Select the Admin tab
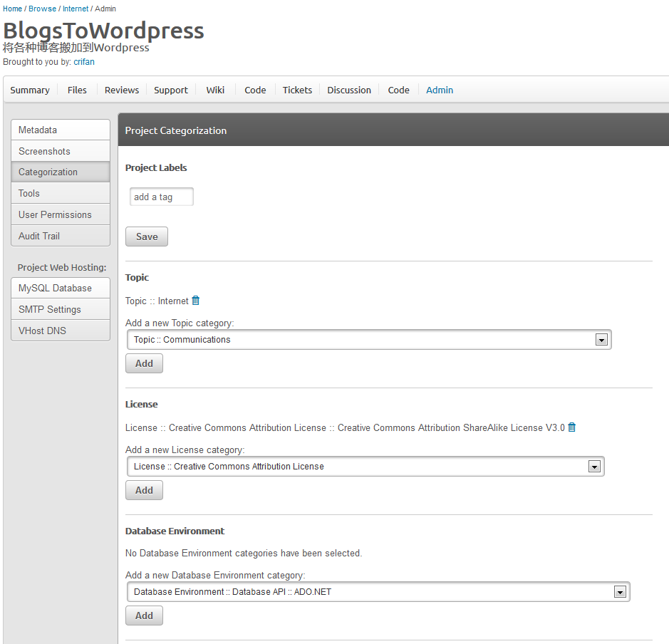This screenshot has width=669, height=644. (440, 90)
